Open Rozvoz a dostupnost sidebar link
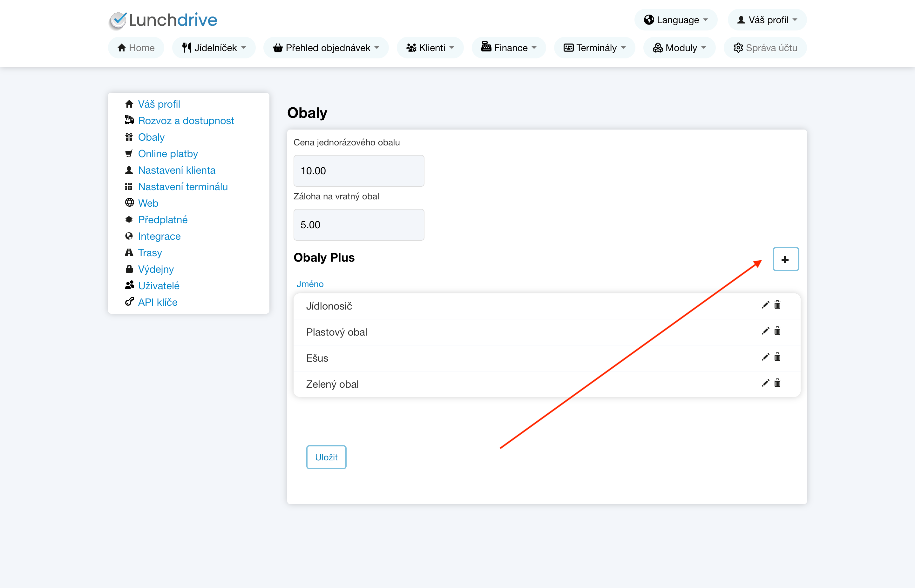The image size is (915, 588). [186, 121]
